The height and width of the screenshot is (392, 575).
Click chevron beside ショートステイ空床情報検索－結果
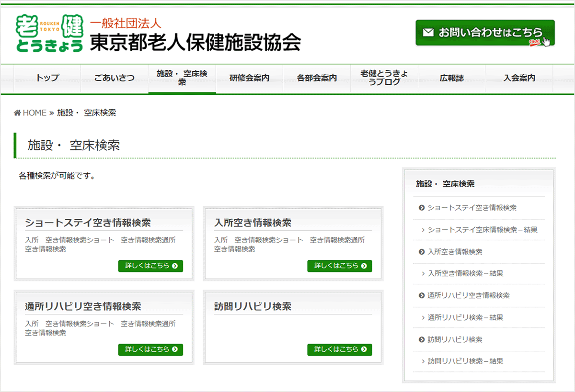pos(423,230)
